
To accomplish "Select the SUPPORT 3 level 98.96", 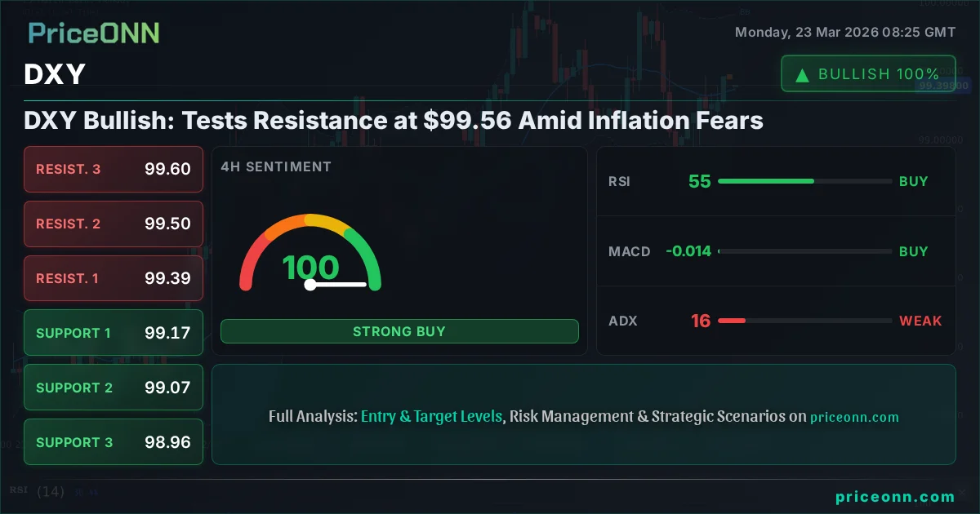I will point(114,442).
